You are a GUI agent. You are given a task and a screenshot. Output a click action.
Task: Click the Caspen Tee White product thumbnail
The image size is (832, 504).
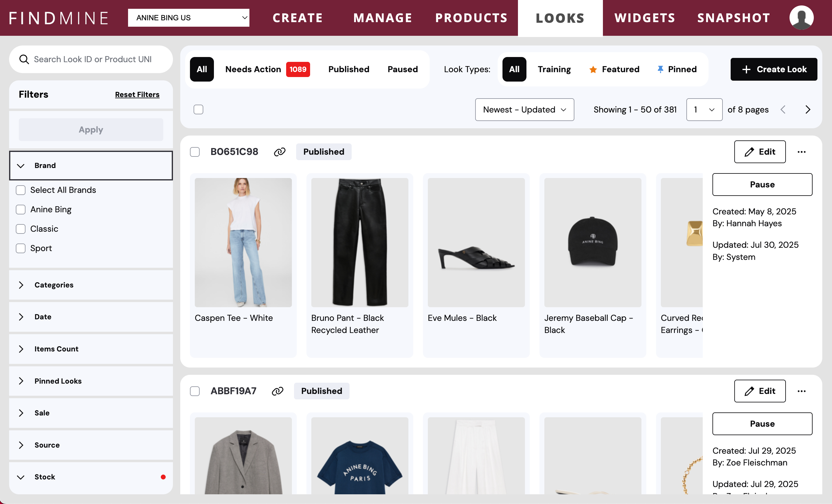[x=243, y=242]
